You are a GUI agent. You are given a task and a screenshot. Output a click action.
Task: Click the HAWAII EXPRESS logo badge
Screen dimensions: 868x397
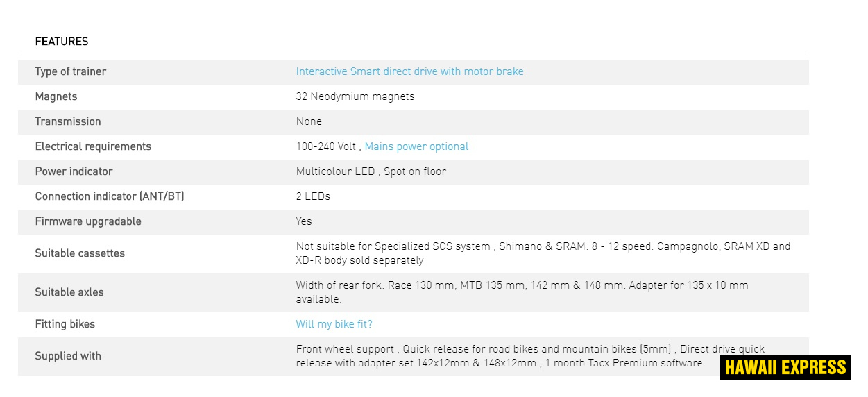(x=785, y=367)
